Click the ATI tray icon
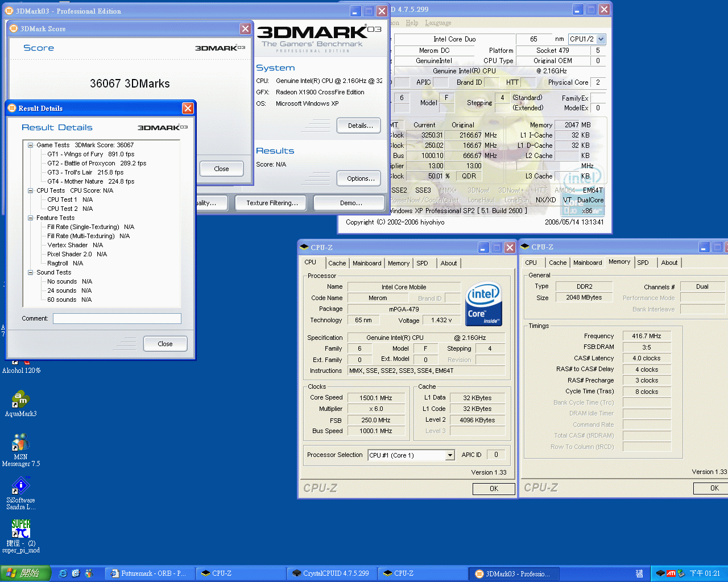 click(x=671, y=573)
